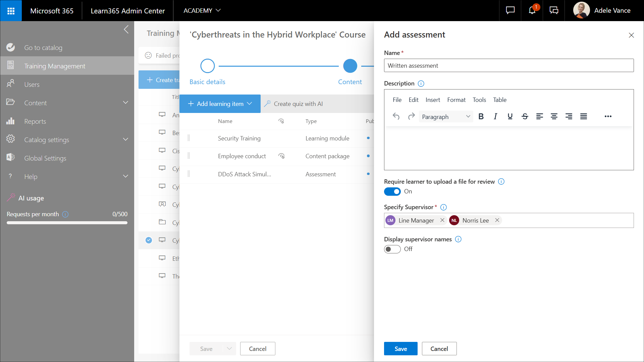The height and width of the screenshot is (362, 644).
Task: Click the assessment Name input field
Action: coord(508,66)
